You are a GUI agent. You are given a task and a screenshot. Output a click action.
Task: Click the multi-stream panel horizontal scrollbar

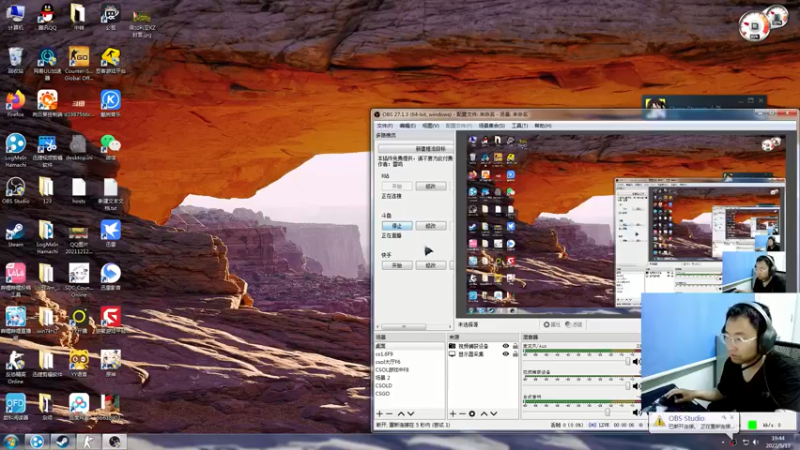click(414, 327)
